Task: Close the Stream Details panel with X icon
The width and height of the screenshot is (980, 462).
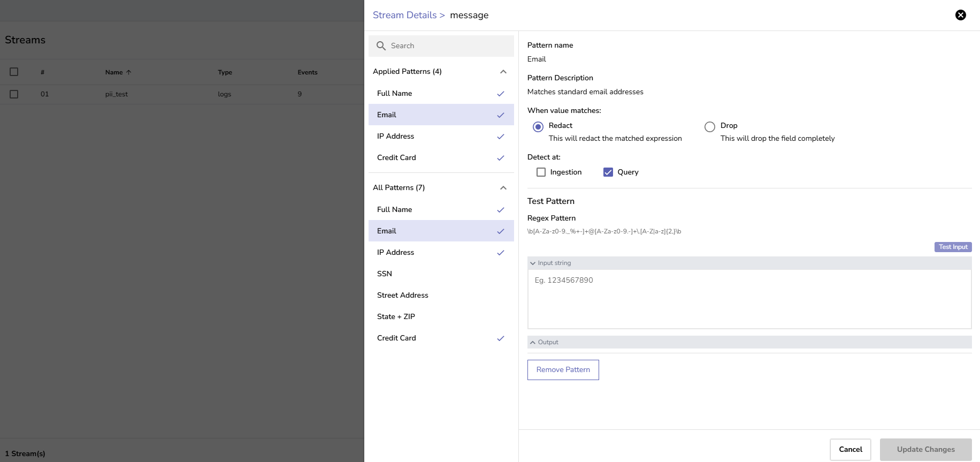Action: pos(960,15)
